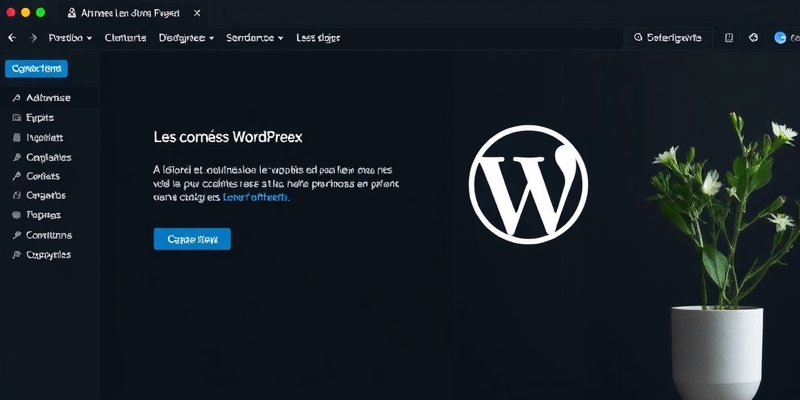
Task: Select Cygpyries in the sidebar
Action: click(x=49, y=255)
